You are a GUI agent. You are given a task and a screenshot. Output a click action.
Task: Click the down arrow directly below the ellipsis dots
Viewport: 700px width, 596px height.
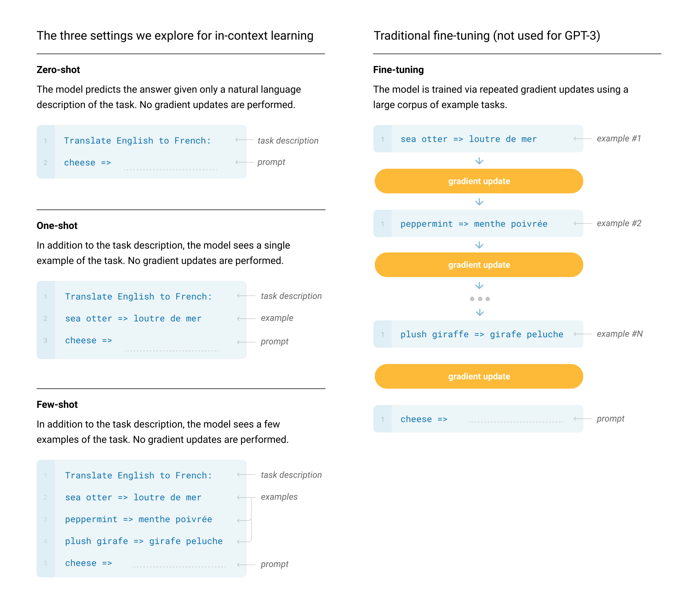pyautogui.click(x=479, y=313)
